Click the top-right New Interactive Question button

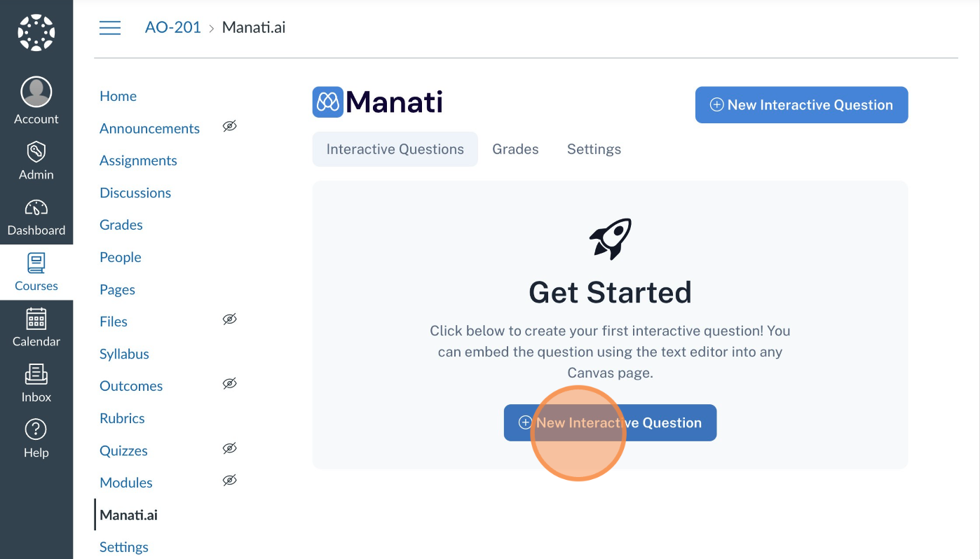pyautogui.click(x=801, y=105)
